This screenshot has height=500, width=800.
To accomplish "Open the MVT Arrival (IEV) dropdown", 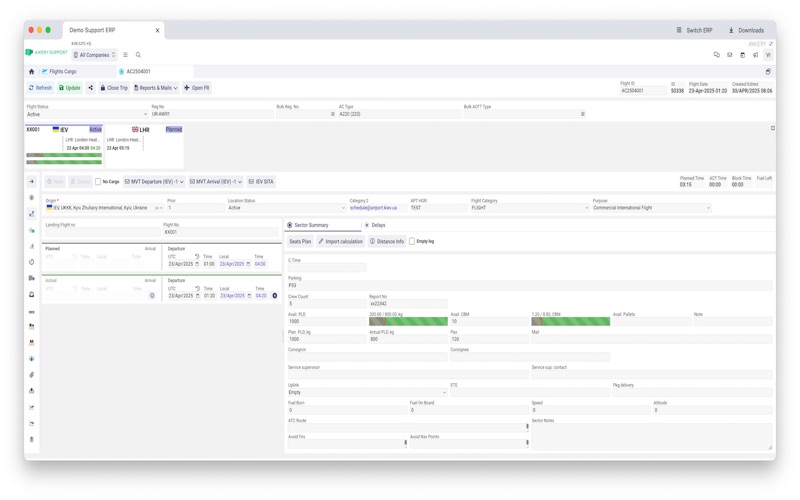I will coord(216,182).
